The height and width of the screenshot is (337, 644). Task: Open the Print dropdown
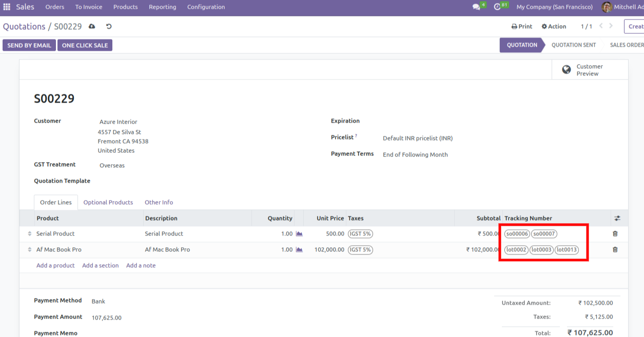[x=522, y=27]
